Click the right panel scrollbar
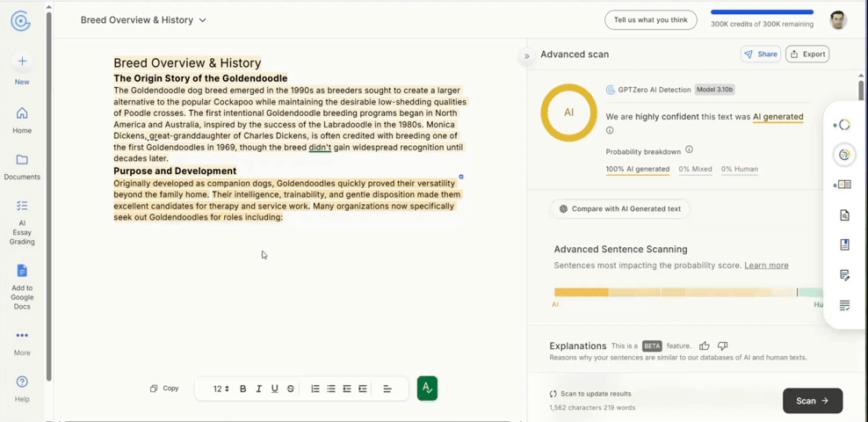The width and height of the screenshot is (868, 422). click(861, 89)
